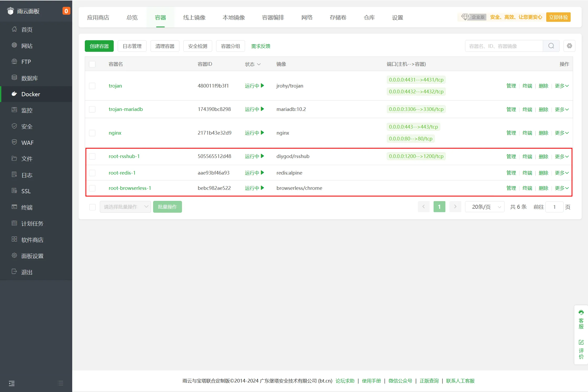Image resolution: width=588 pixels, height=392 pixels.
Task: Check the trojan-mariadb row checkbox
Action: (x=92, y=109)
